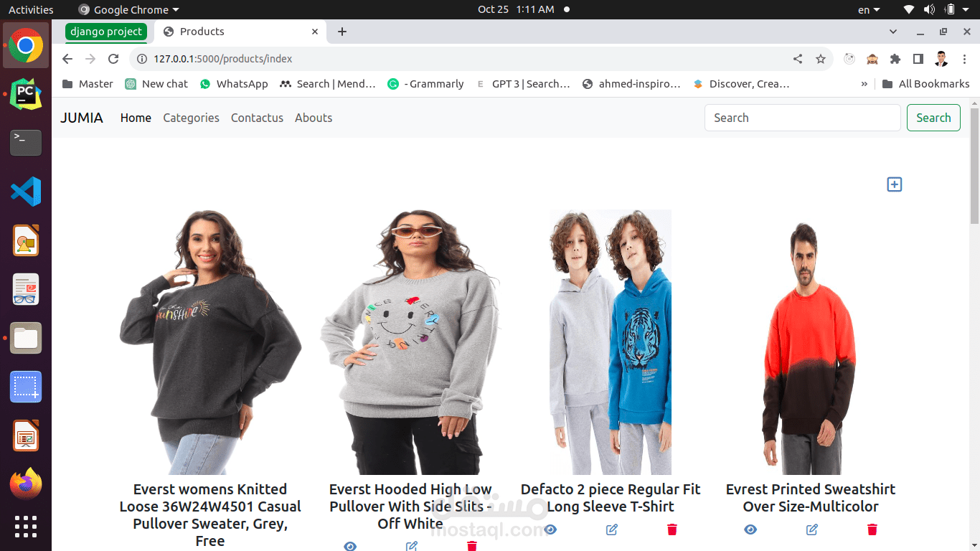Go back in Chrome
This screenshot has height=551, width=980.
[x=67, y=59]
